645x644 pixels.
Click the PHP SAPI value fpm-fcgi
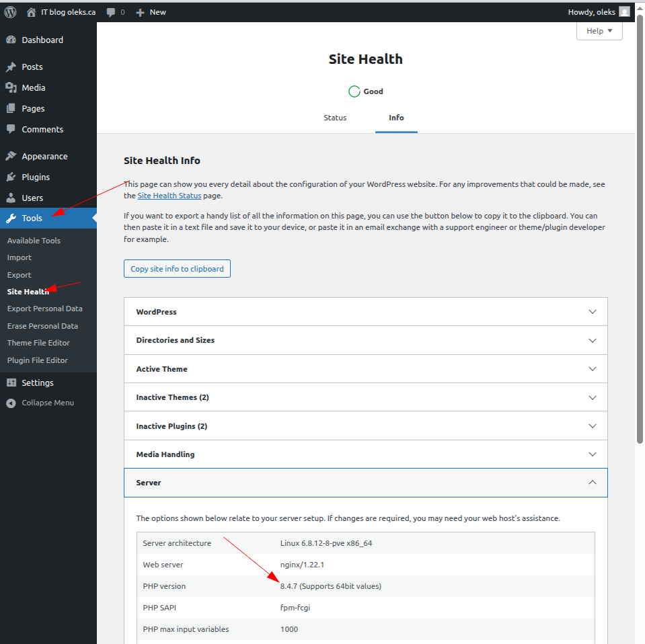coord(295,608)
